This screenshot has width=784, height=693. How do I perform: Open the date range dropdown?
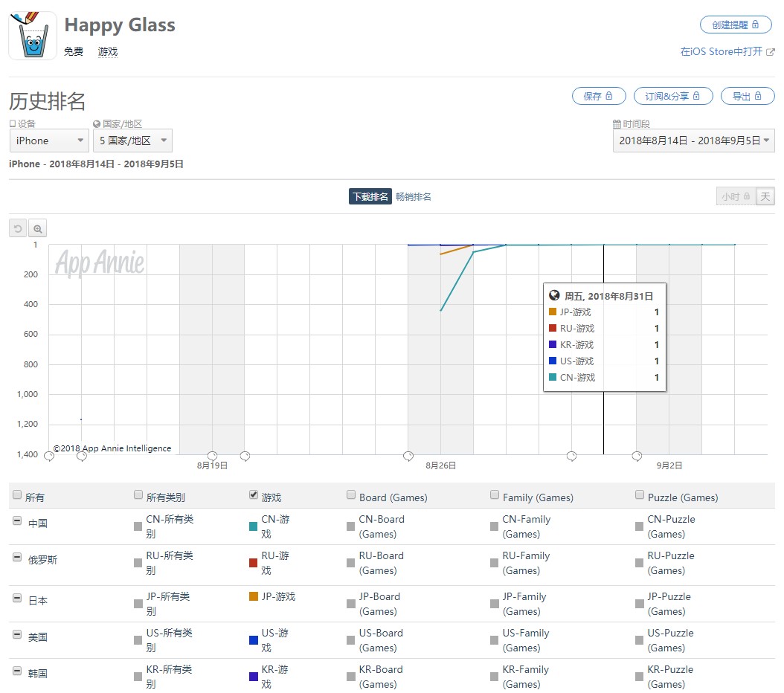point(693,141)
